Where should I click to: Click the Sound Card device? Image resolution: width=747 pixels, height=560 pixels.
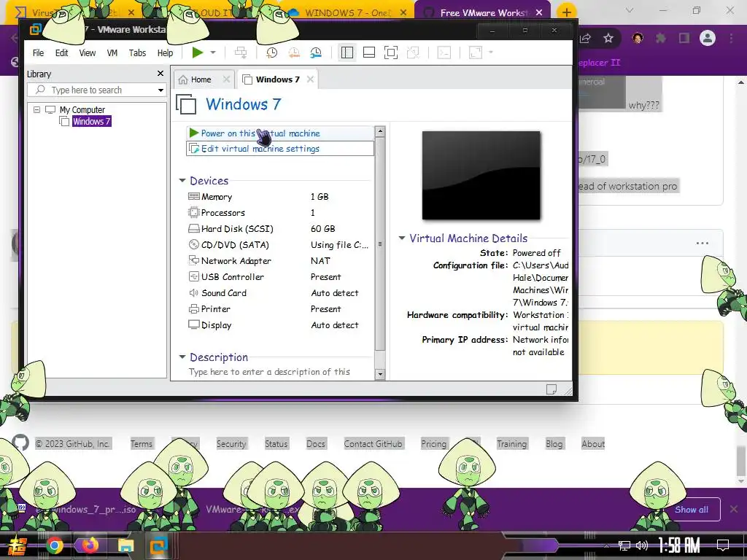pyautogui.click(x=279, y=293)
